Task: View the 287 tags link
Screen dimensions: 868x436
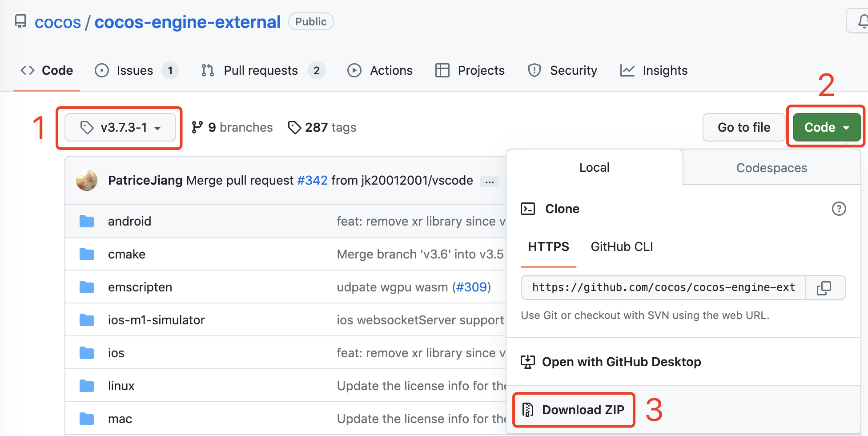Action: pos(322,128)
